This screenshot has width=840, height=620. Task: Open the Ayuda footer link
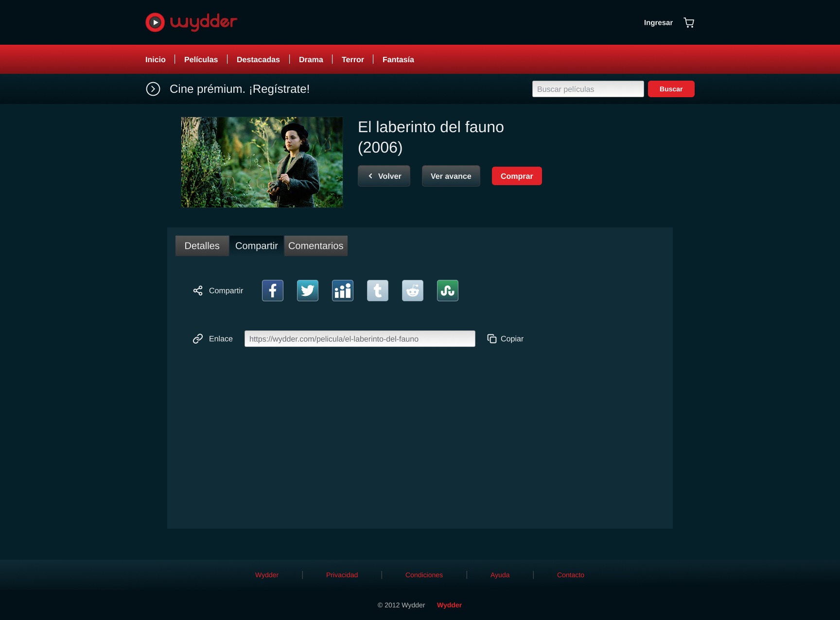(x=500, y=575)
